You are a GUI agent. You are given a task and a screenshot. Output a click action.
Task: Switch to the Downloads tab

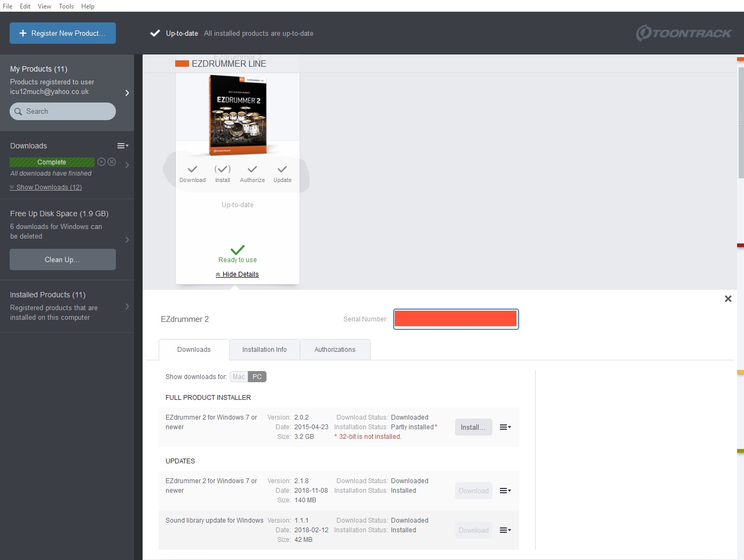click(x=194, y=350)
